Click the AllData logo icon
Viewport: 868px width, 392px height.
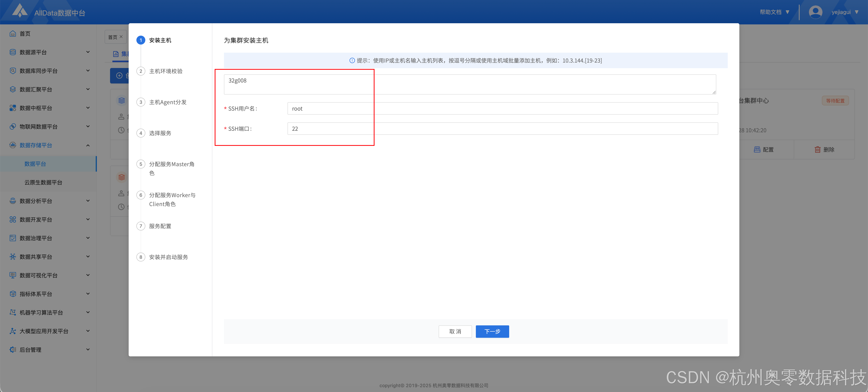click(20, 11)
